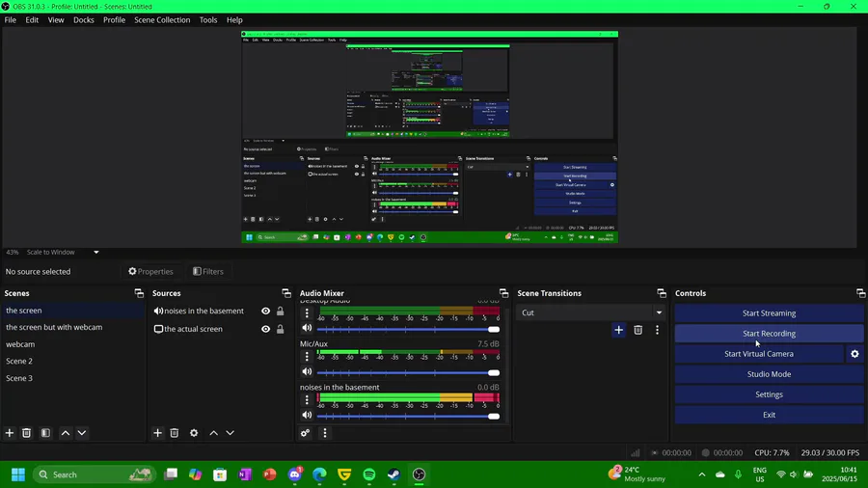Screen dimensions: 868x488
Task: Move source up in Sources toolbar
Action: [x=214, y=433]
